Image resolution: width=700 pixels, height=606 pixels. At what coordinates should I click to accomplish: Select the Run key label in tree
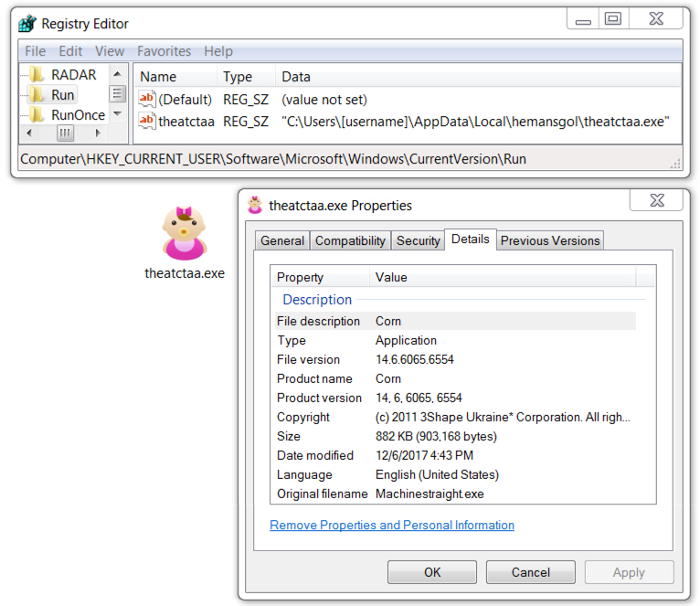click(x=62, y=95)
